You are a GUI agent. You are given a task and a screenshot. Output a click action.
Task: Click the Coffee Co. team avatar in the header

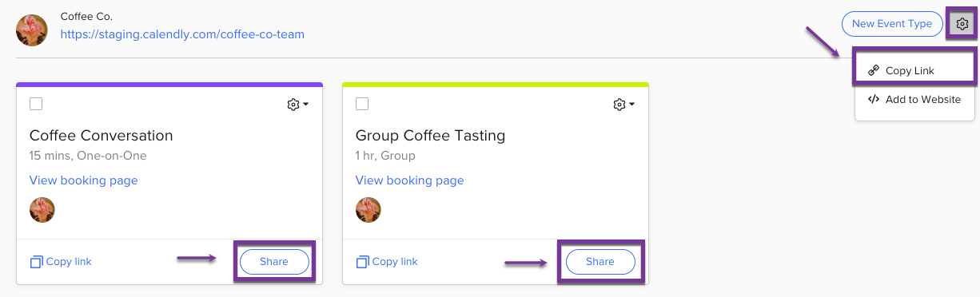point(32,30)
